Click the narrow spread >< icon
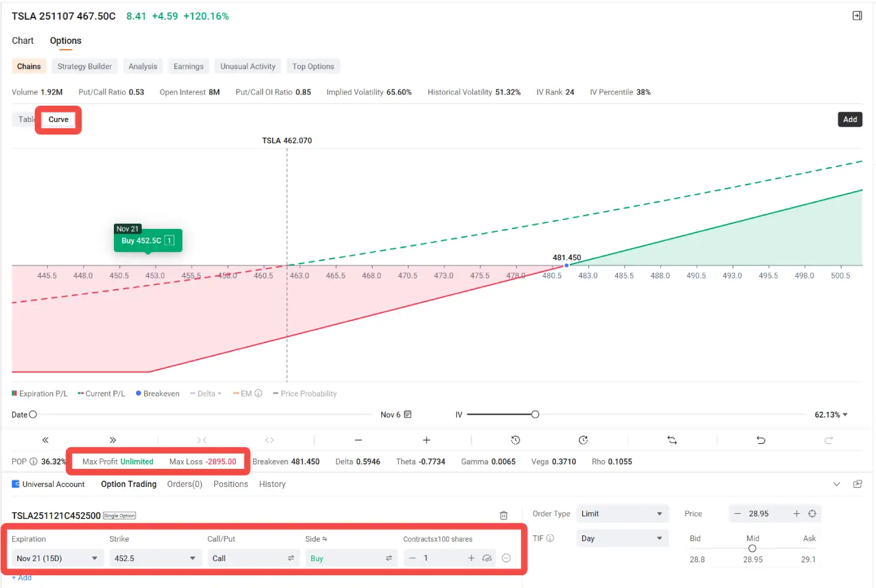876x588 pixels. point(202,440)
